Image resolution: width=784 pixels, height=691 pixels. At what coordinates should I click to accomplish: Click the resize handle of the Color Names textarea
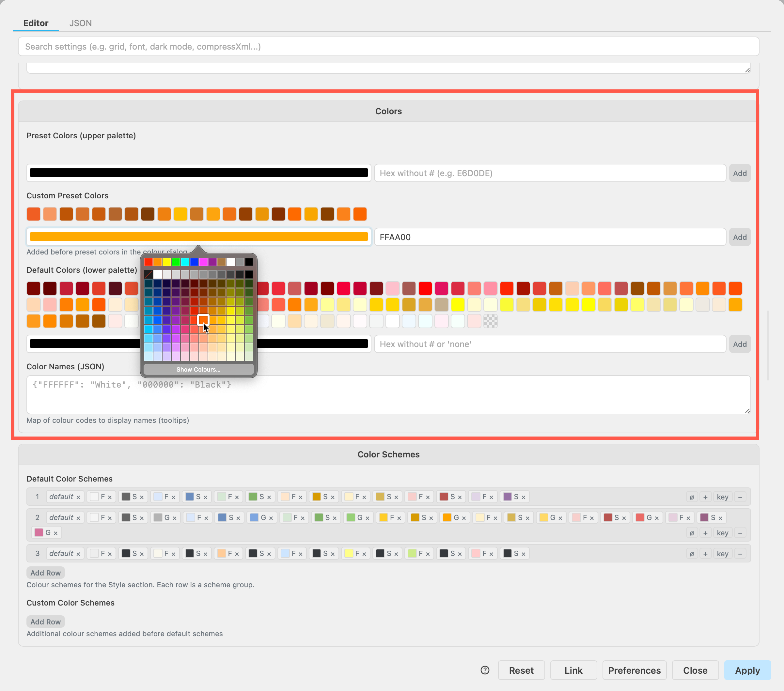click(x=747, y=411)
